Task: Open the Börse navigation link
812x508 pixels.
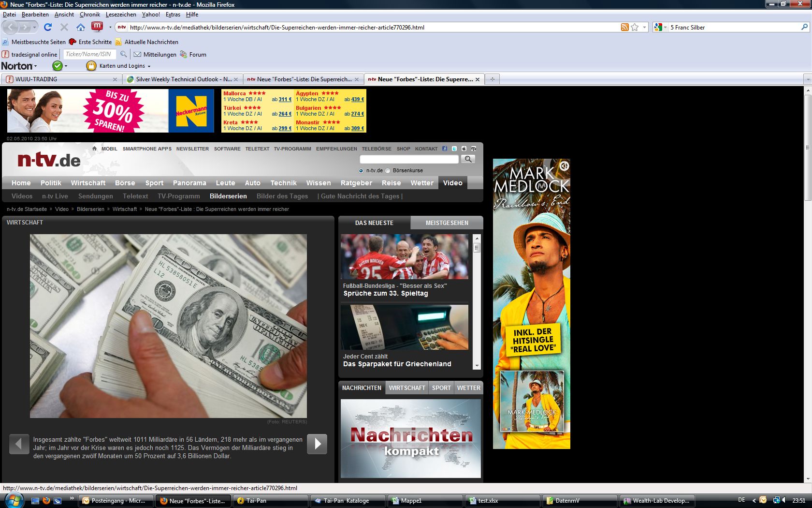Action: pyautogui.click(x=125, y=183)
